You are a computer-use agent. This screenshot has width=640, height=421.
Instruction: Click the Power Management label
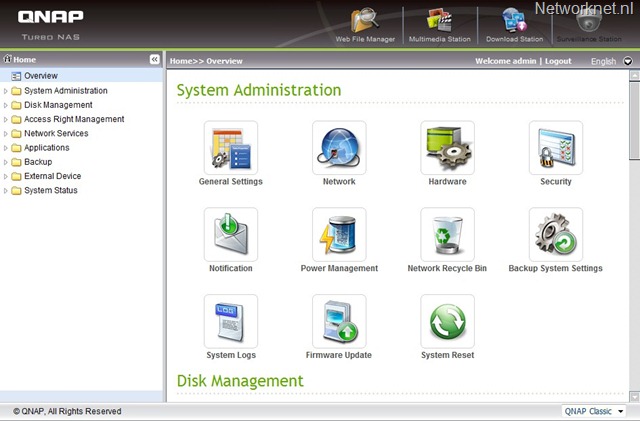click(339, 268)
